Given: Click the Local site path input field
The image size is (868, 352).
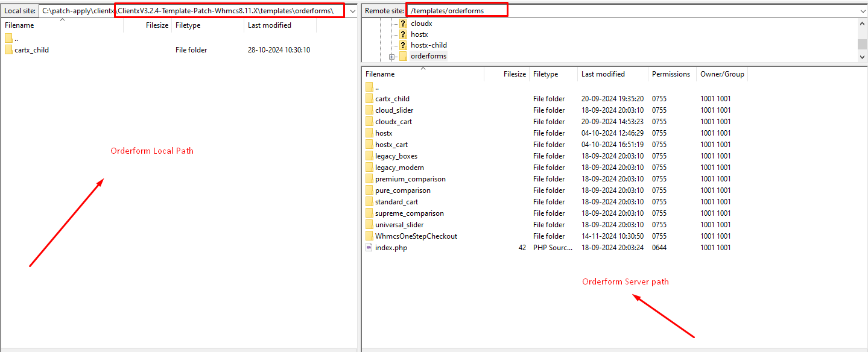Looking at the screenshot, I should tap(193, 11).
